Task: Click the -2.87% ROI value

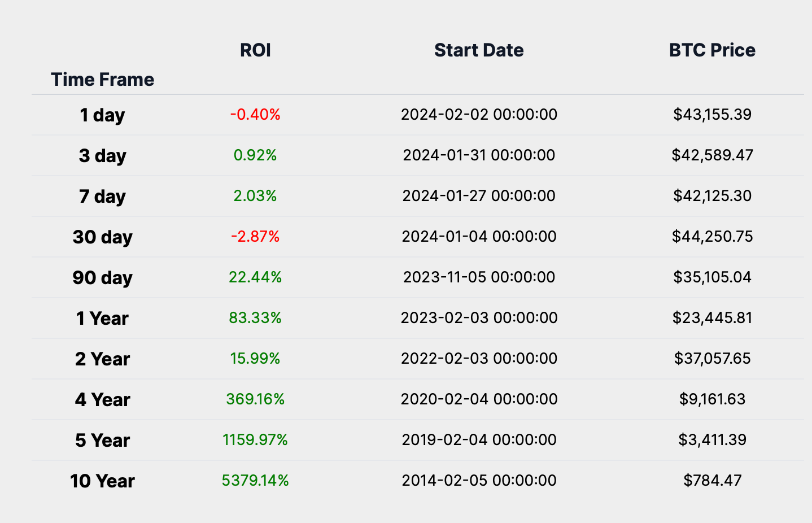Action: (255, 237)
